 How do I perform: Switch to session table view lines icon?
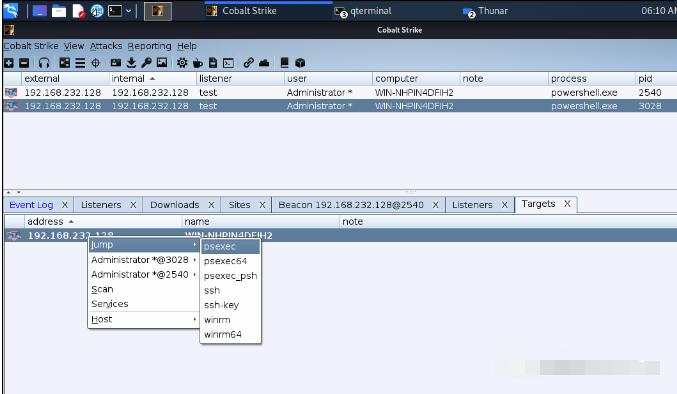80,63
